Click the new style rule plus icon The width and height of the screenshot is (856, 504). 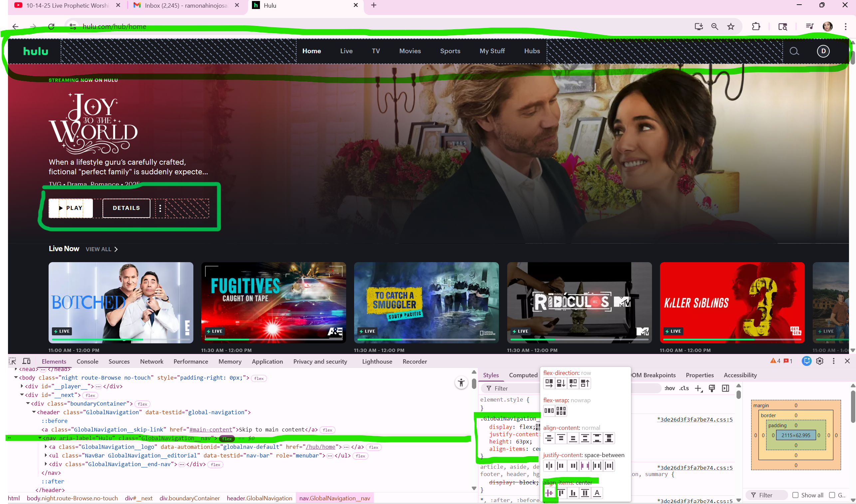pyautogui.click(x=698, y=388)
